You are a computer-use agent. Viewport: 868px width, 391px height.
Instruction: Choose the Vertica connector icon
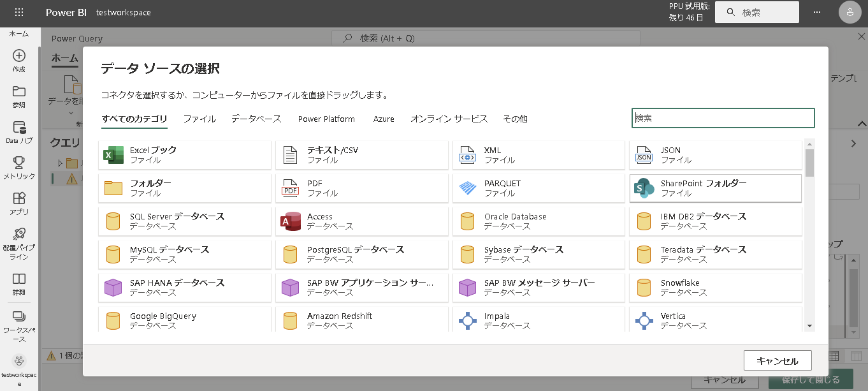(x=644, y=321)
